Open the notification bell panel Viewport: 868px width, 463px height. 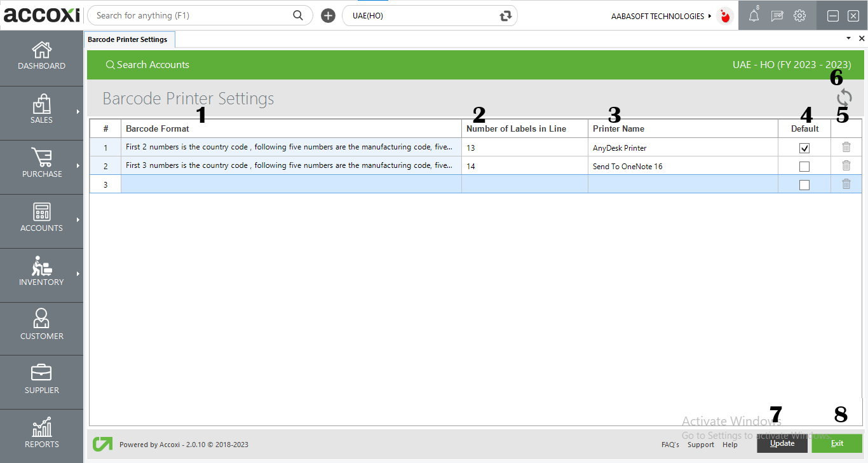click(754, 15)
